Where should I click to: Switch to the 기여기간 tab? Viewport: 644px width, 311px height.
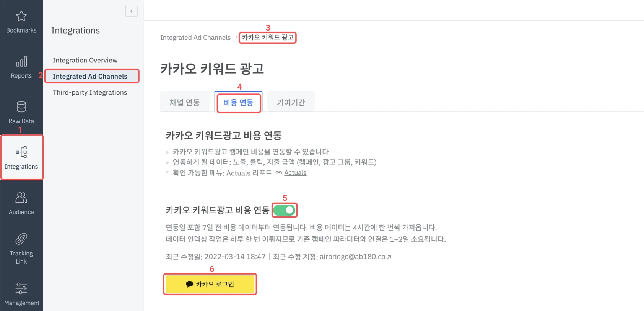291,102
